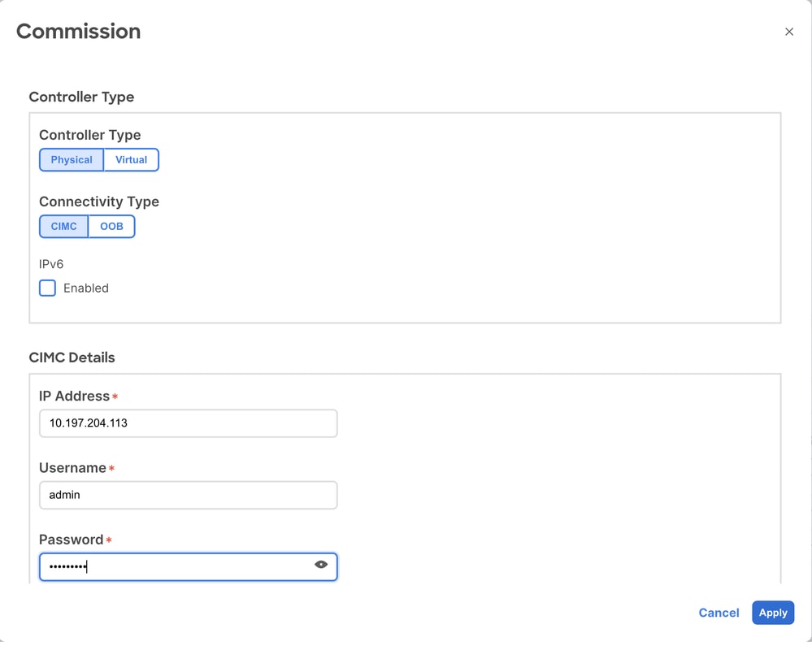The width and height of the screenshot is (812, 646).
Task: Click the CIMC Details section heading
Action: [x=72, y=358]
